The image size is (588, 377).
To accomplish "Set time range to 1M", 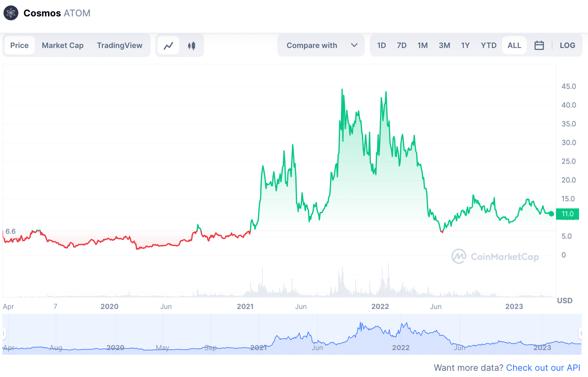I will 423,45.
